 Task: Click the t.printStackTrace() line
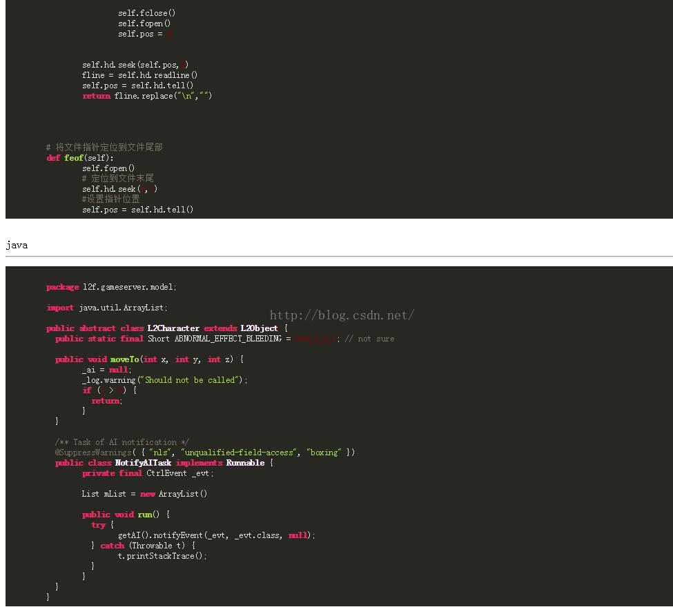[162, 556]
